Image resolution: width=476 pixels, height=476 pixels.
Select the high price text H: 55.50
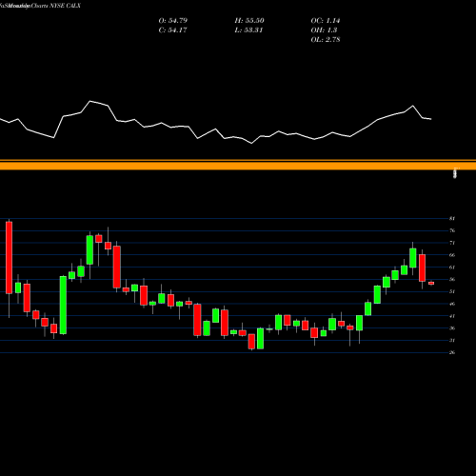click(249, 21)
